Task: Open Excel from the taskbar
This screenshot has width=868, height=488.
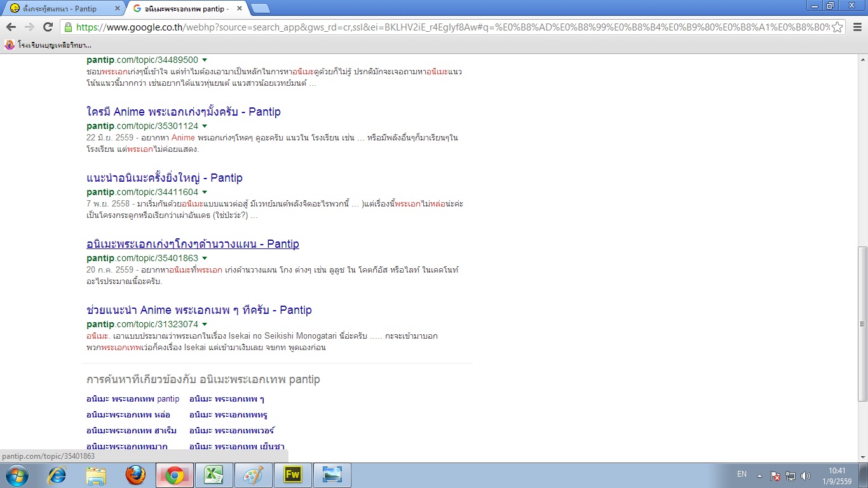Action: [214, 475]
